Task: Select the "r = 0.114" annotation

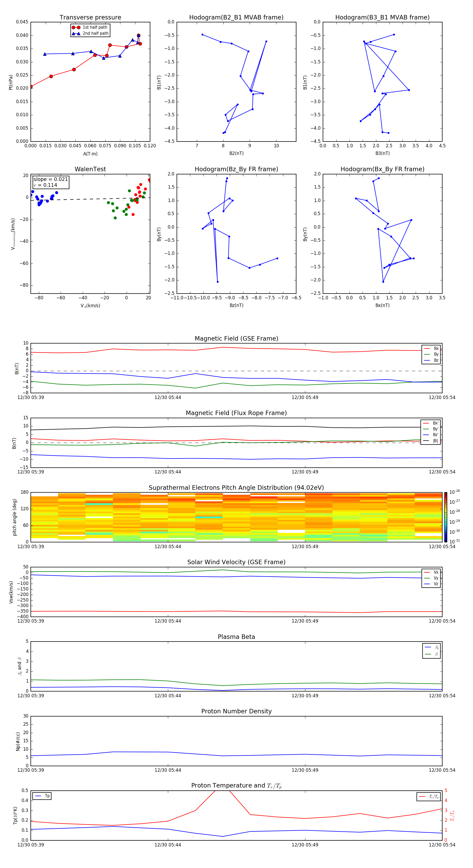Action: [x=45, y=185]
